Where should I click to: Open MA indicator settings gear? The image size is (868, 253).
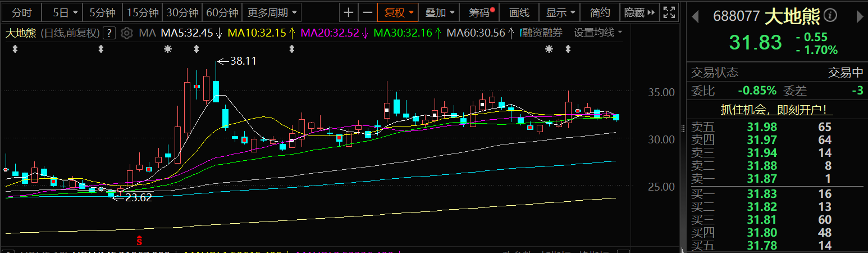(127, 33)
